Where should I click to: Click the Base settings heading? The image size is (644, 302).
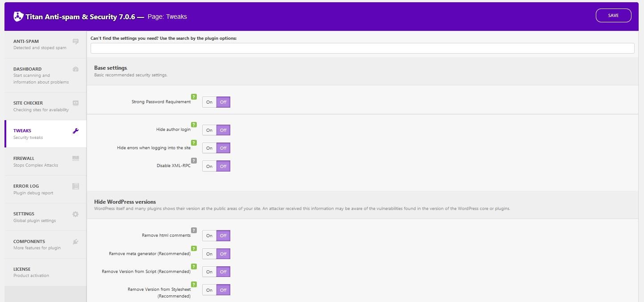pos(111,68)
